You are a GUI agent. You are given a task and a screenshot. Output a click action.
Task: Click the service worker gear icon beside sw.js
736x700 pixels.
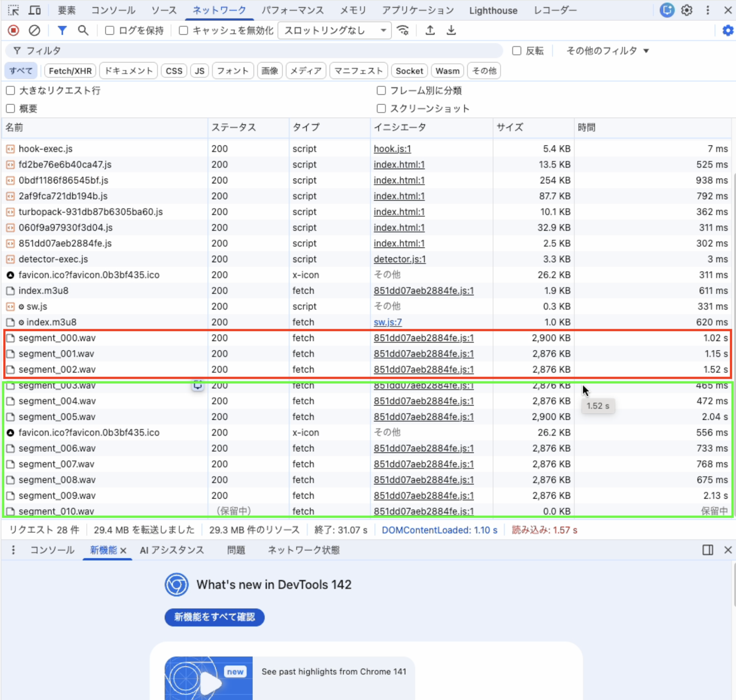[x=21, y=307]
